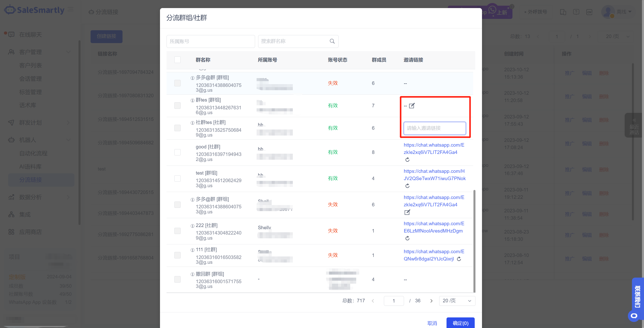Viewport: 644px width, 328px height.
Task: Click edit icon next to 群tes invite link
Action: 412,106
